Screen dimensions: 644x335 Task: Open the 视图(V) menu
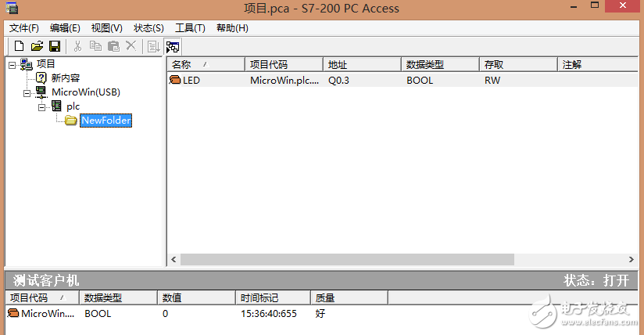(107, 28)
